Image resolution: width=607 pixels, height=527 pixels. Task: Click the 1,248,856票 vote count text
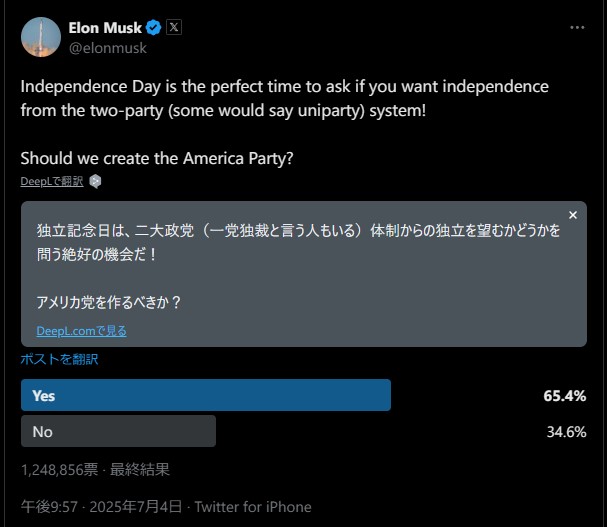click(58, 468)
